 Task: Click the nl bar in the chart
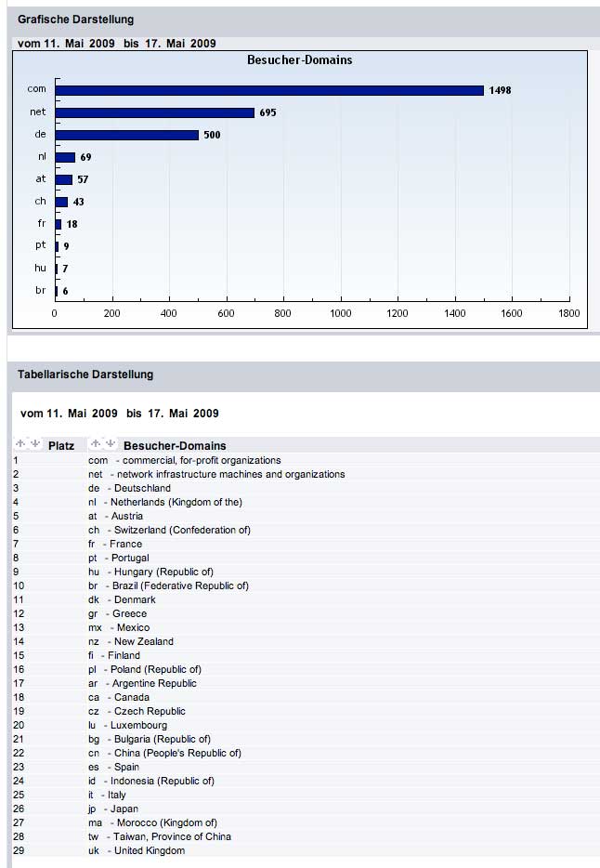(66, 157)
